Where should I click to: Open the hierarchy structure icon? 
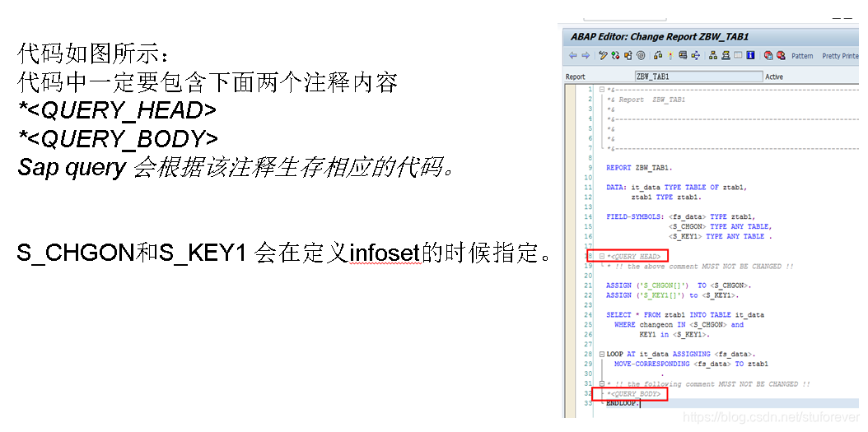point(713,55)
